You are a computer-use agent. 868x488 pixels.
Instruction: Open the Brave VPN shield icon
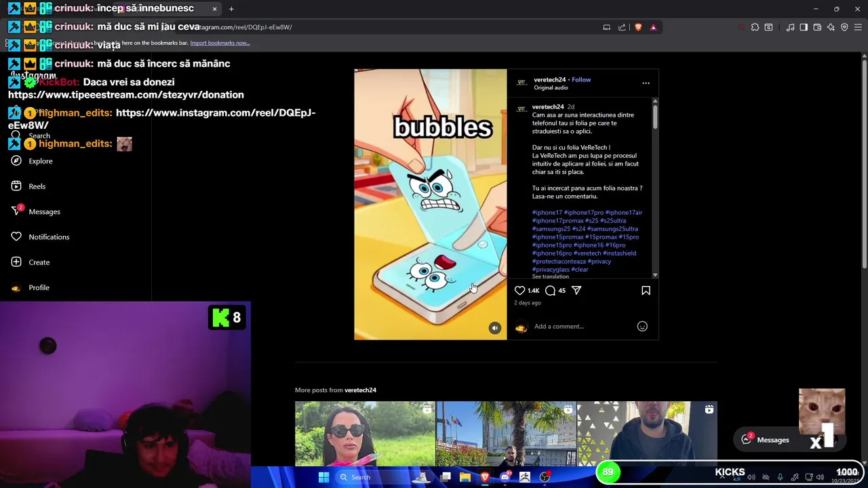pos(844,27)
